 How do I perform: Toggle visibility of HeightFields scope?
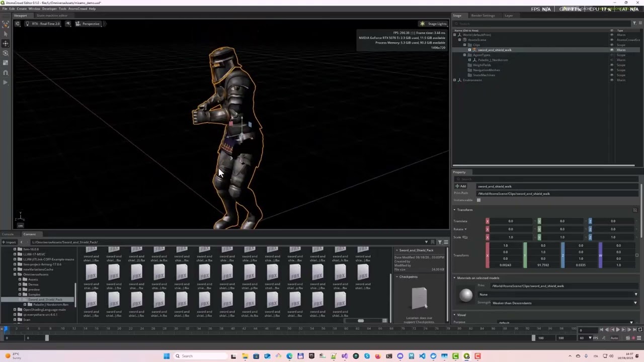click(612, 65)
